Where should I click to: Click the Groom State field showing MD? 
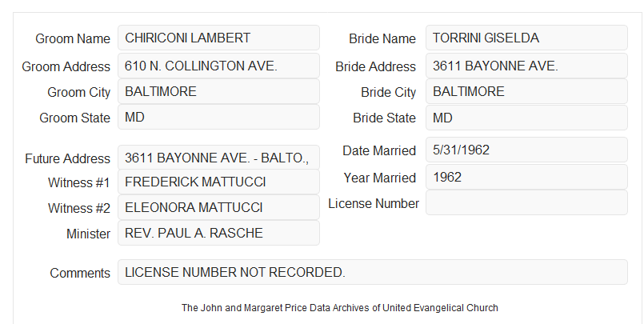[x=218, y=117]
